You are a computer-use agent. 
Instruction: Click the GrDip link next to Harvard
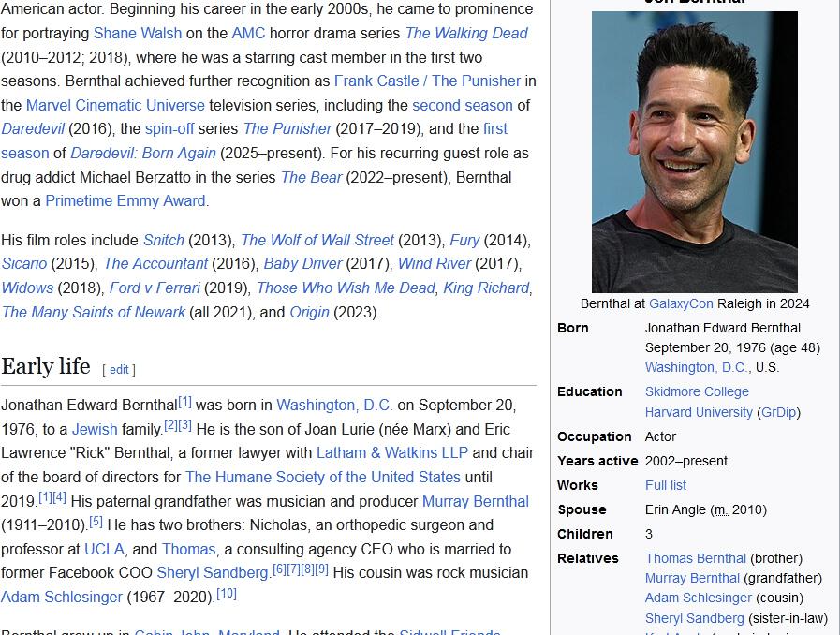click(779, 412)
